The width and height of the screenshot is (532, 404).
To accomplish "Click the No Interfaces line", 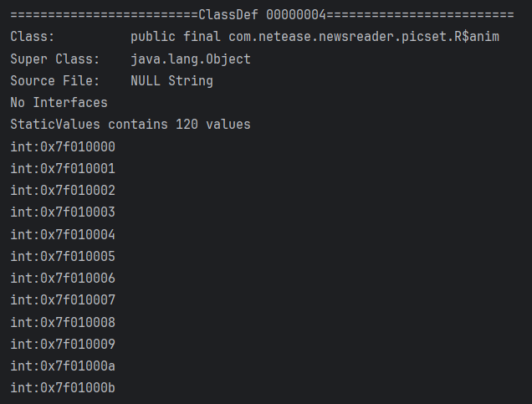I will pyautogui.click(x=59, y=103).
